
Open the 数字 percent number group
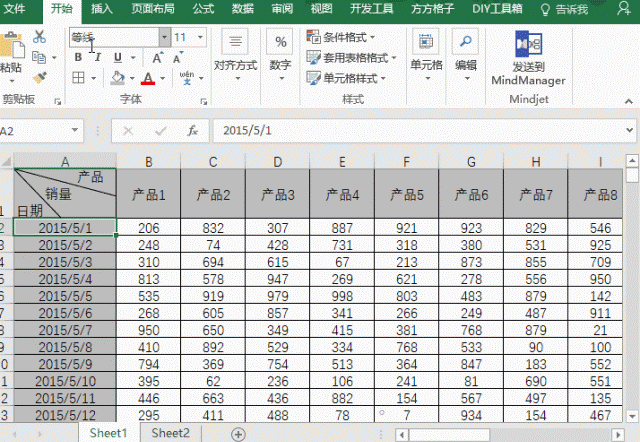[280, 54]
